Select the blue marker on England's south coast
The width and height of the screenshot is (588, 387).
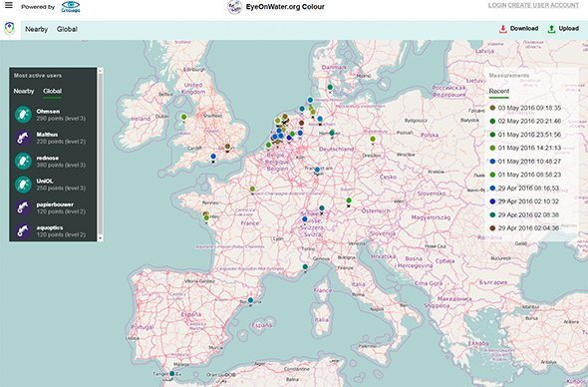click(x=213, y=157)
